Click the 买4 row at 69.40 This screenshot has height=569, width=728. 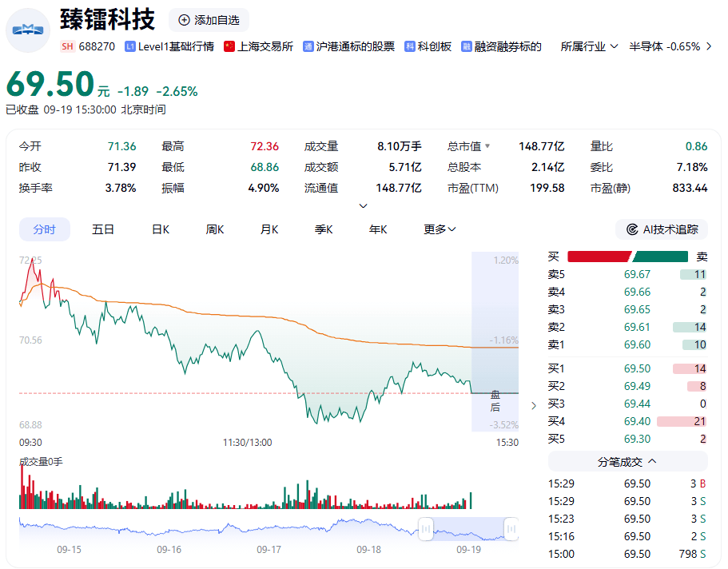pyautogui.click(x=628, y=422)
